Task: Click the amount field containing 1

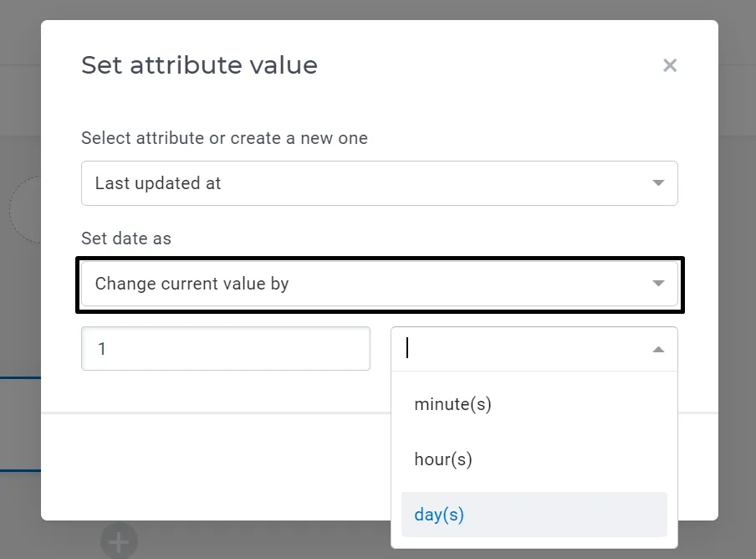Action: tap(226, 349)
